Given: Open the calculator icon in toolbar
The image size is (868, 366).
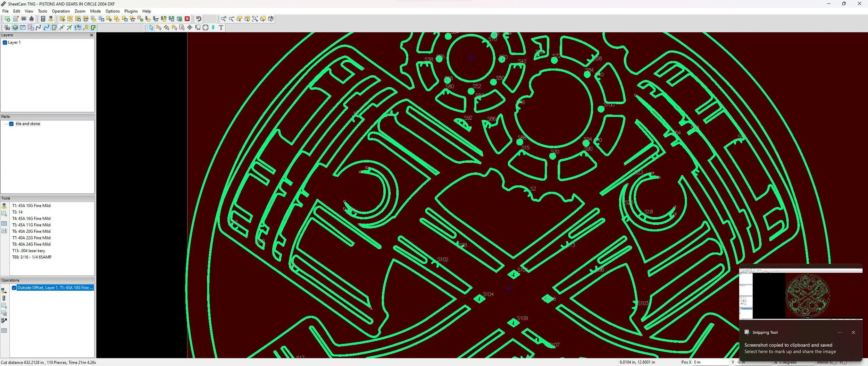Looking at the screenshot, I should tap(43, 19).
